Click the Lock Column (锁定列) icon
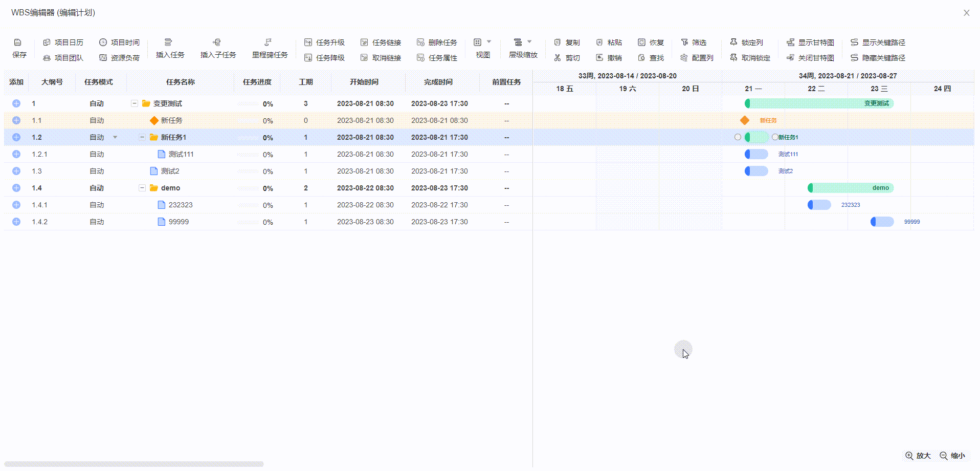The image size is (980, 471). (x=734, y=42)
